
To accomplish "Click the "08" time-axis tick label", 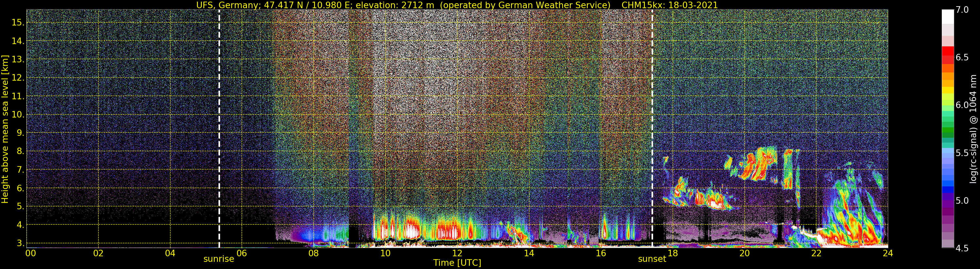I will (x=313, y=253).
